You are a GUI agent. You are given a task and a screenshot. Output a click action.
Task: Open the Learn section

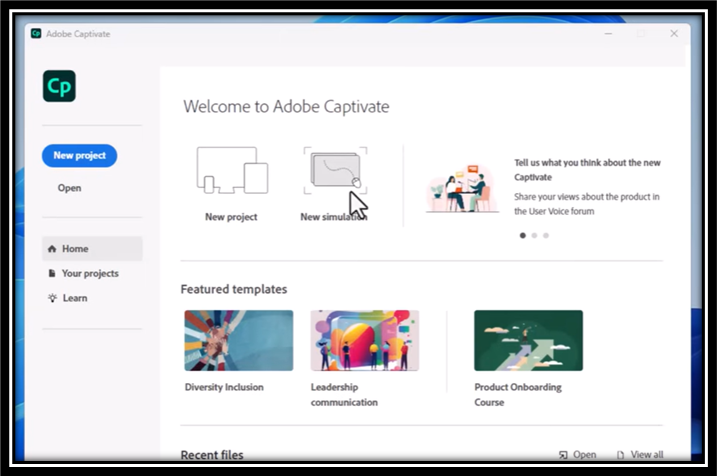pyautogui.click(x=74, y=298)
